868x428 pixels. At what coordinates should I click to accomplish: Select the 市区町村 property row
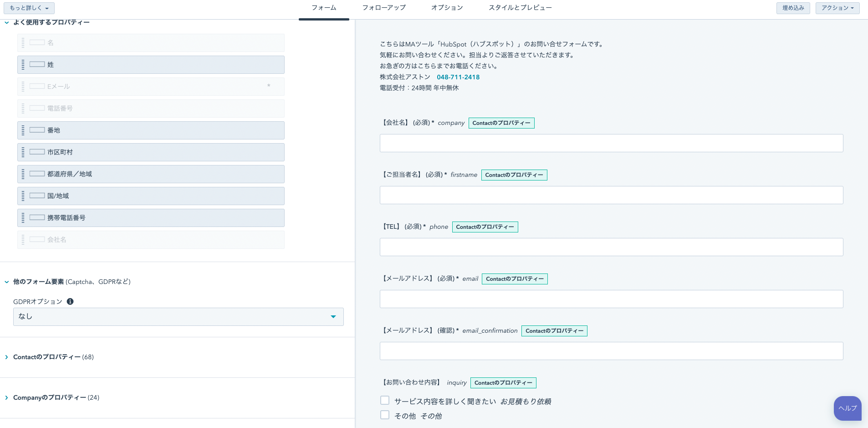(151, 152)
